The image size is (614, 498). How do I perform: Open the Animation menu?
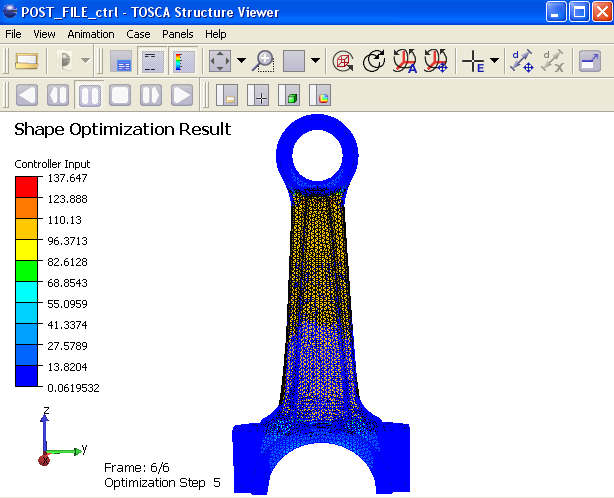coord(91,34)
